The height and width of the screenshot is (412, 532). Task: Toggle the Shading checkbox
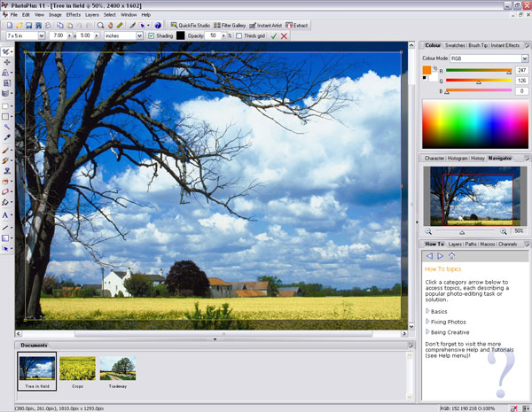coord(149,36)
